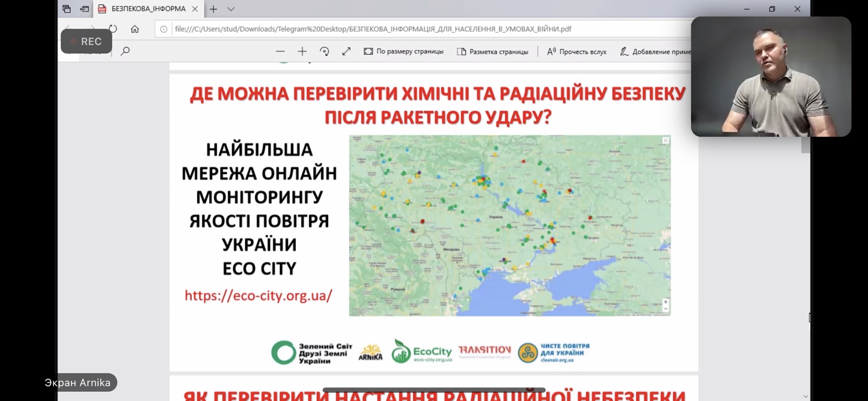Click the text ECO CITY in the slide
The width and height of the screenshot is (868, 401).
[259, 269]
